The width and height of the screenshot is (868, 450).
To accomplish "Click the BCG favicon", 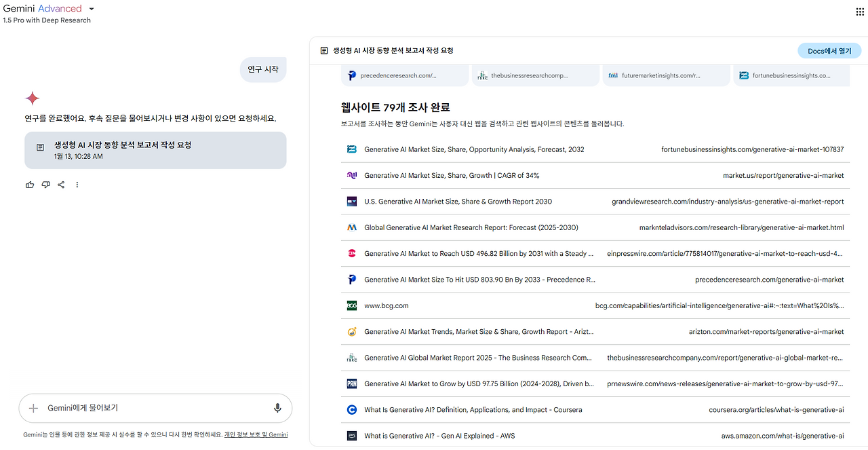I will click(352, 305).
